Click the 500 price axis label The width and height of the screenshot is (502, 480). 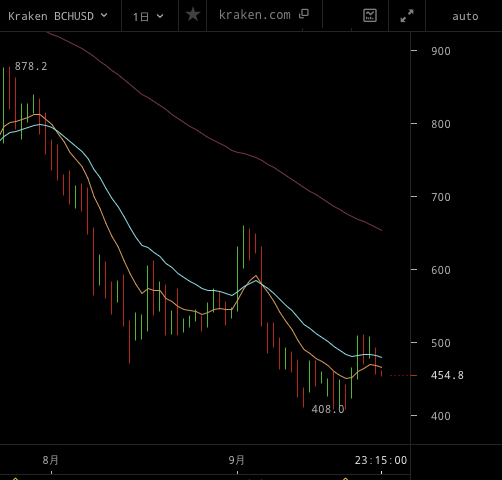coord(441,343)
